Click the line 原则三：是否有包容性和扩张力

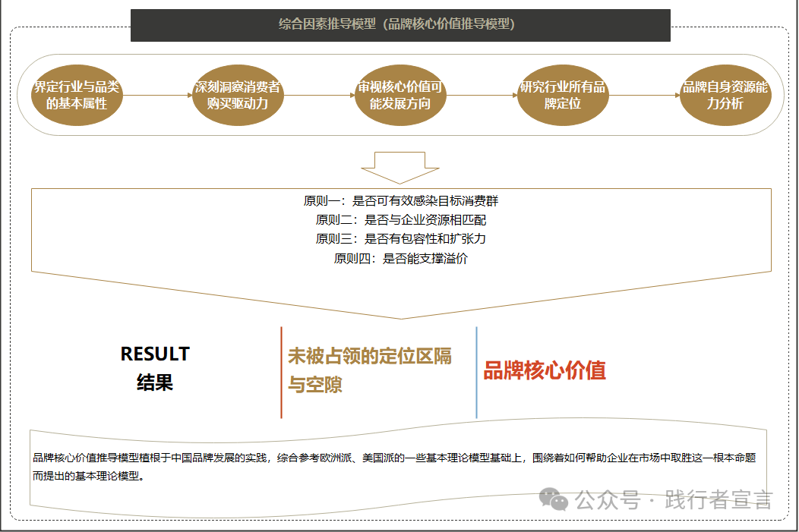click(400, 239)
